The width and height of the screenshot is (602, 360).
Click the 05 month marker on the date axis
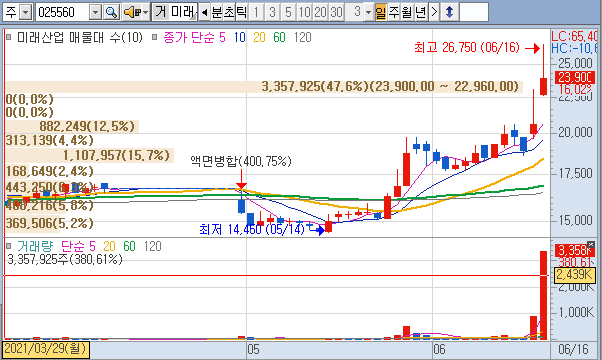tap(253, 350)
